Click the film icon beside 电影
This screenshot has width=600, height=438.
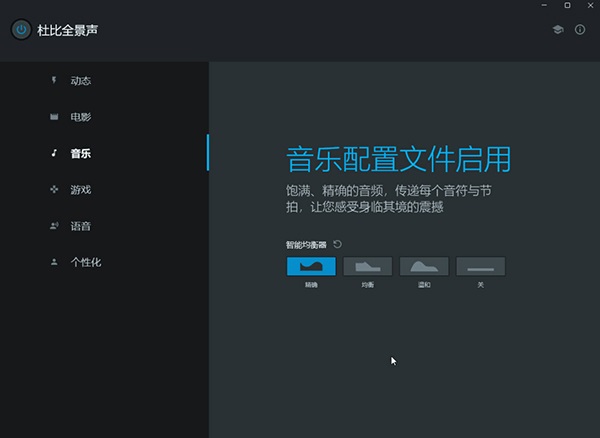[x=54, y=117]
